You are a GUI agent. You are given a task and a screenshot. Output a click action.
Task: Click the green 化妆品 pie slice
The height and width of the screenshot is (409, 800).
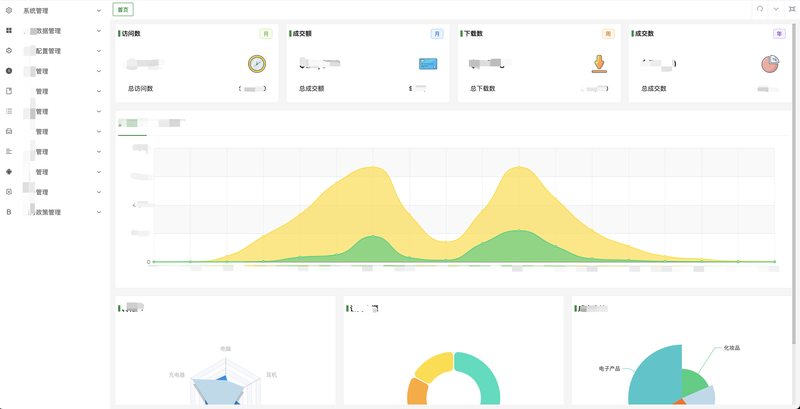pyautogui.click(x=694, y=382)
